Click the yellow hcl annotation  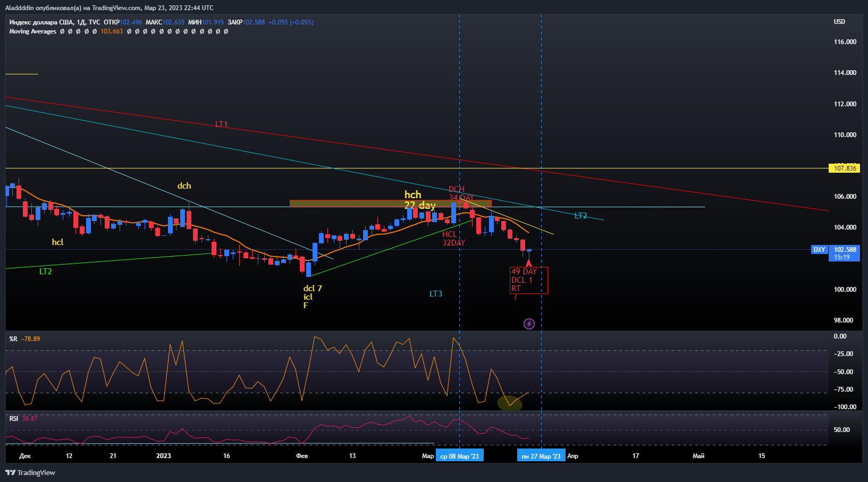coord(57,242)
